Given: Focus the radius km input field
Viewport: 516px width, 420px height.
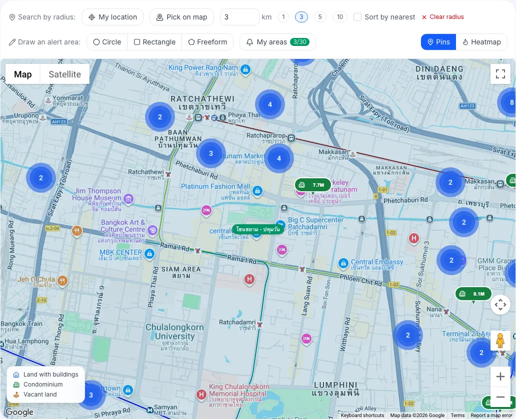Looking at the screenshot, I should (x=239, y=17).
